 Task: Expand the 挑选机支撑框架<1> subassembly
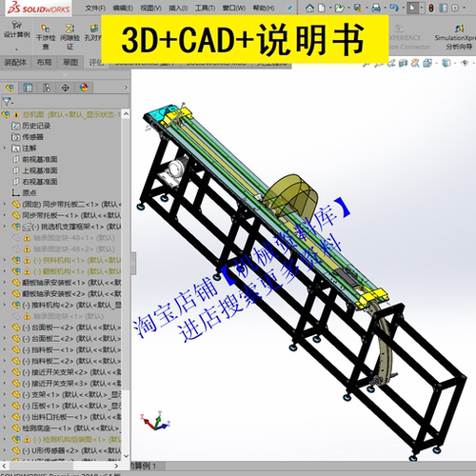click(5, 227)
